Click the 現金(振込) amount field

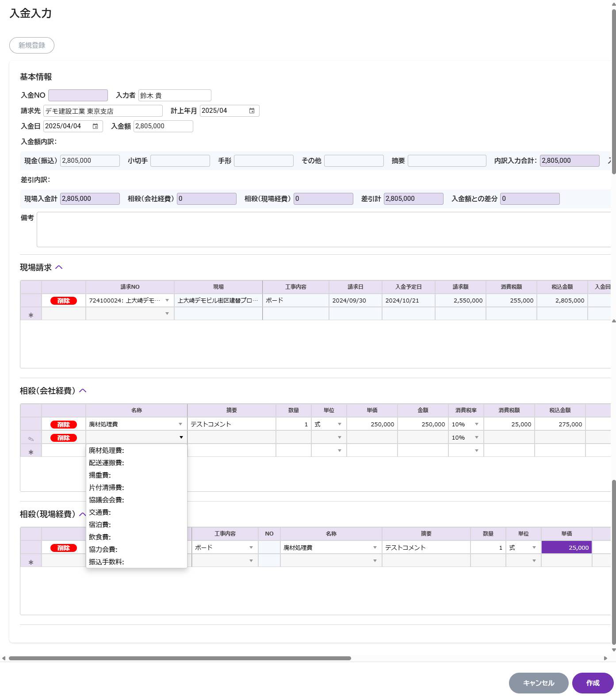tap(90, 161)
